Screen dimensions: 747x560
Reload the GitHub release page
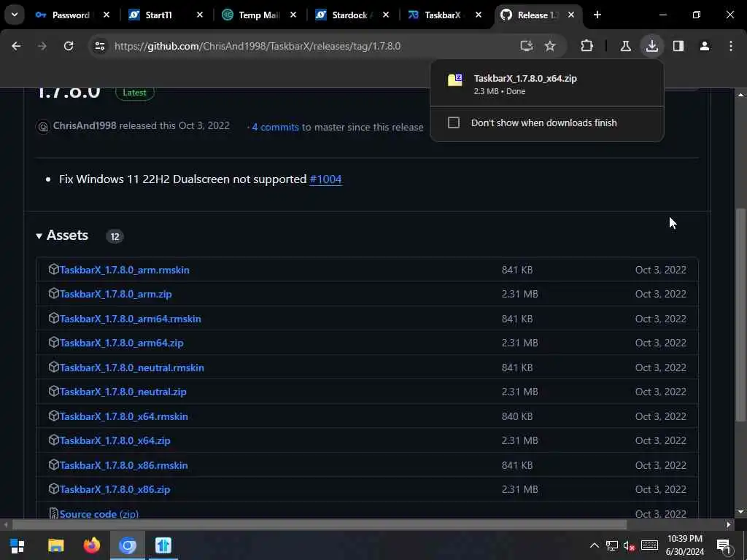click(69, 46)
